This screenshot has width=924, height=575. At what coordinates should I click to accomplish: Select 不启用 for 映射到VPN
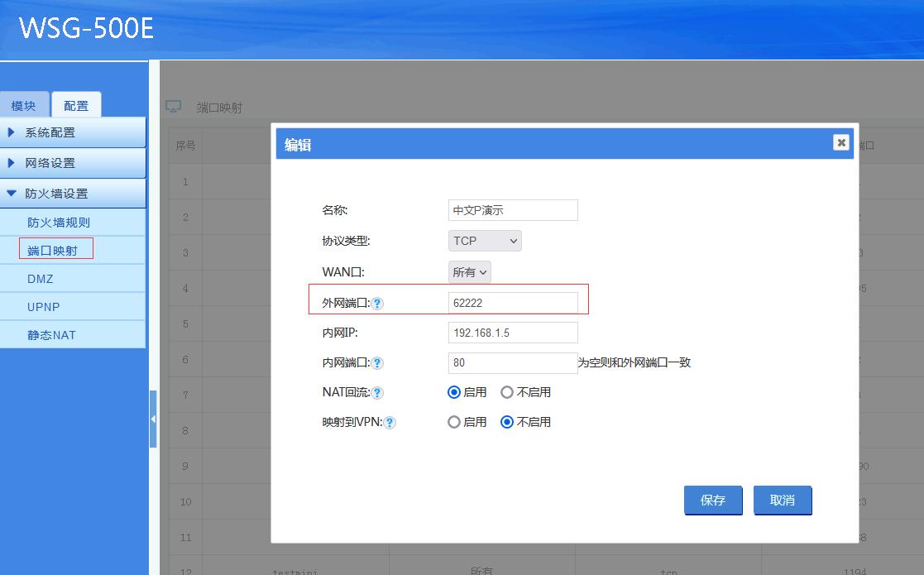coord(505,422)
